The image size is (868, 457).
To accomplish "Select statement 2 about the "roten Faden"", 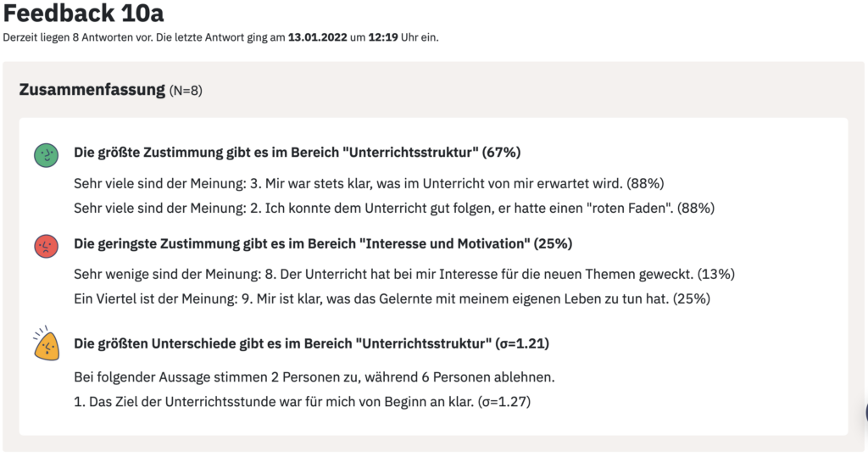I will 394,209.
